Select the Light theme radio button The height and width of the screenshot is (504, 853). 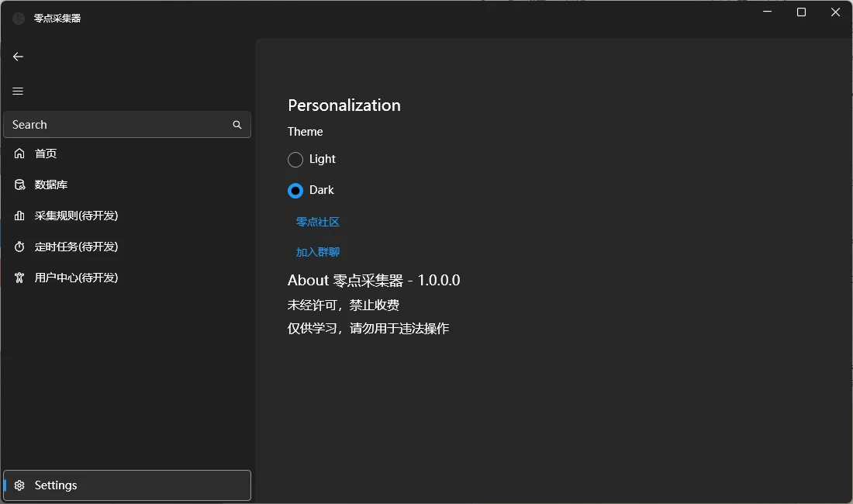point(295,160)
